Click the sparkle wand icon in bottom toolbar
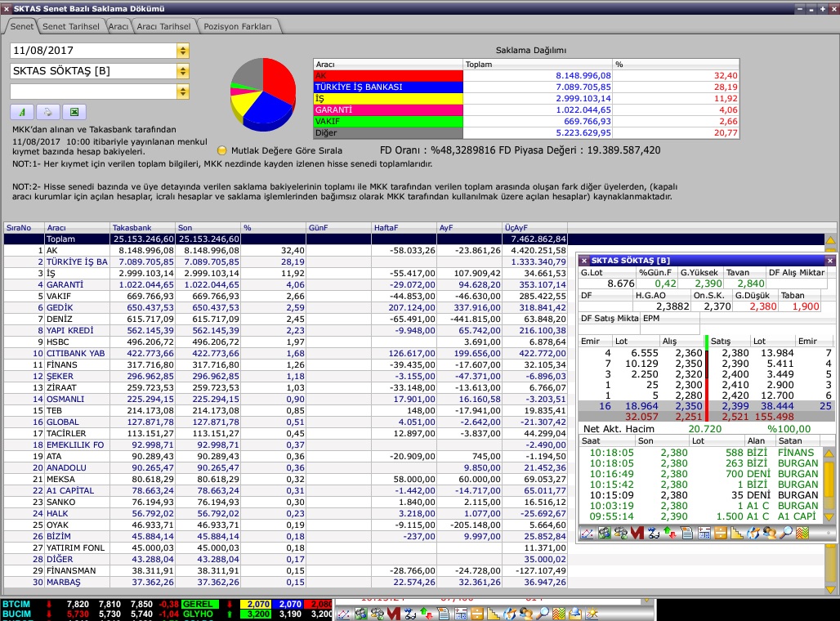Screen dimensions: 840x621 tap(592, 614)
